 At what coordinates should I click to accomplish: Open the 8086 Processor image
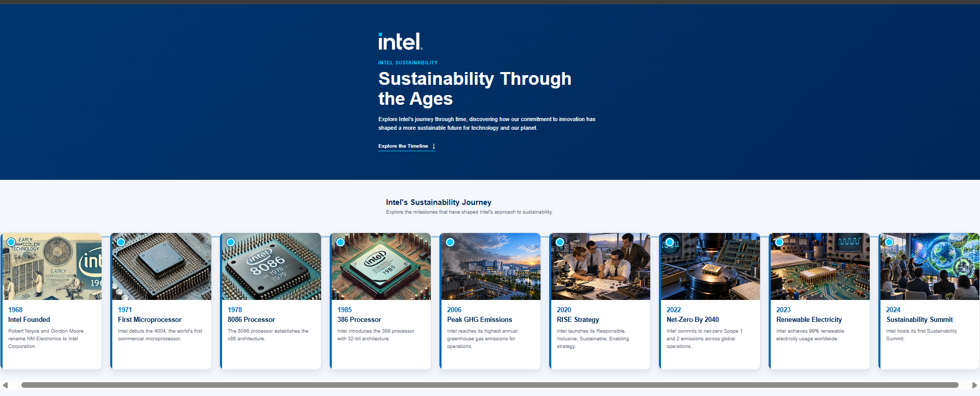(271, 266)
